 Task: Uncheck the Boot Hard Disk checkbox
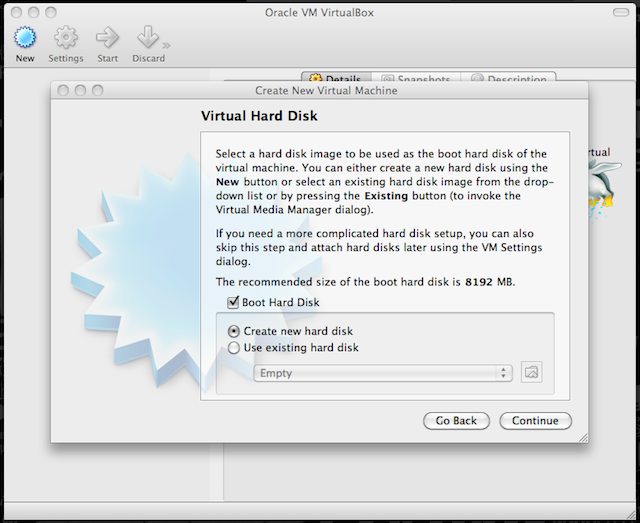[233, 303]
